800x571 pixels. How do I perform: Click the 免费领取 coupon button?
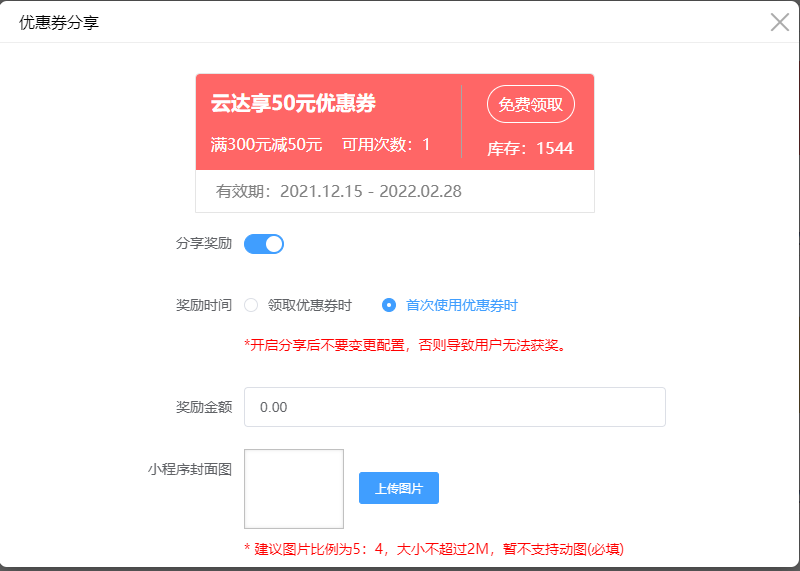tap(530, 104)
